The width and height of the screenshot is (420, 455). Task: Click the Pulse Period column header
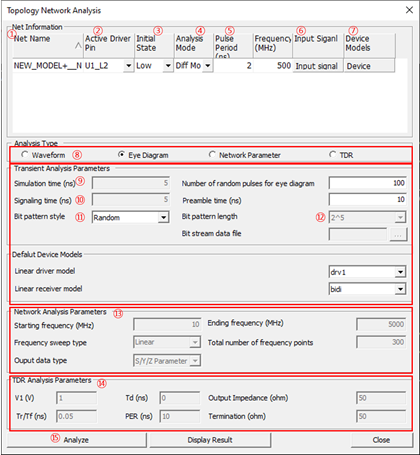point(233,45)
